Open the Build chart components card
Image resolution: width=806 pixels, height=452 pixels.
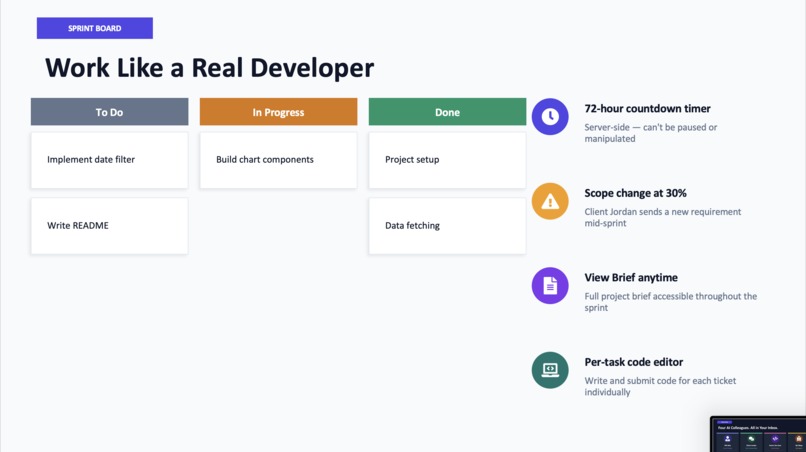[279, 160]
